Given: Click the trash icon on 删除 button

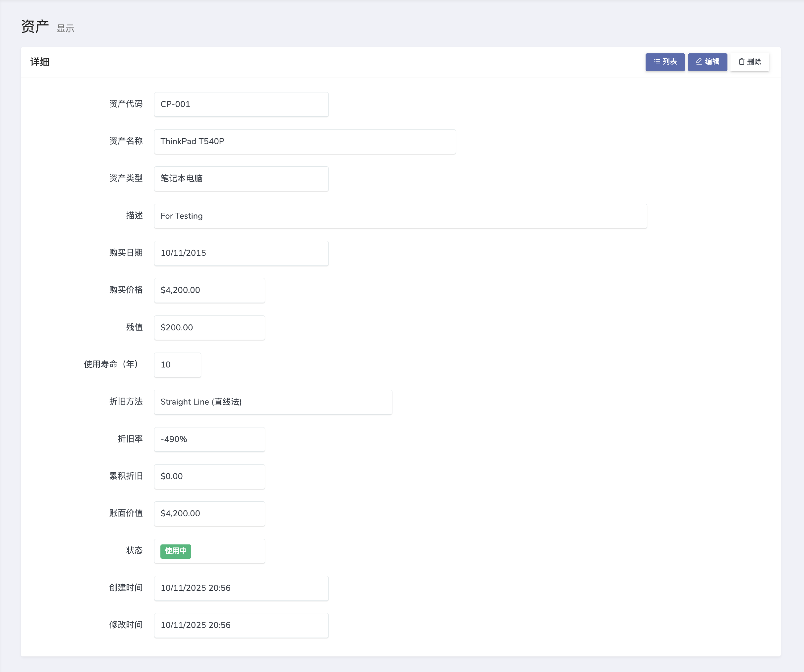Looking at the screenshot, I should click(741, 62).
